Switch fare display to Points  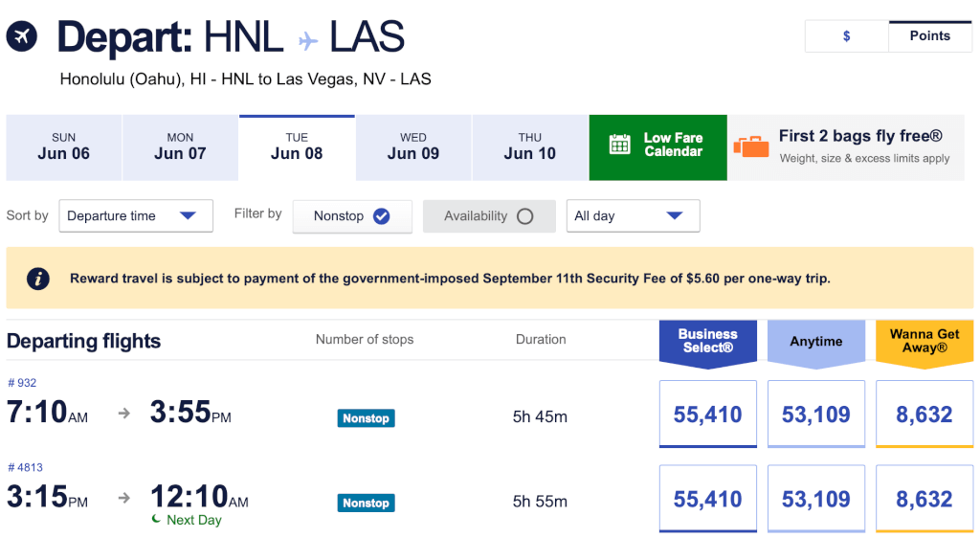pos(930,36)
